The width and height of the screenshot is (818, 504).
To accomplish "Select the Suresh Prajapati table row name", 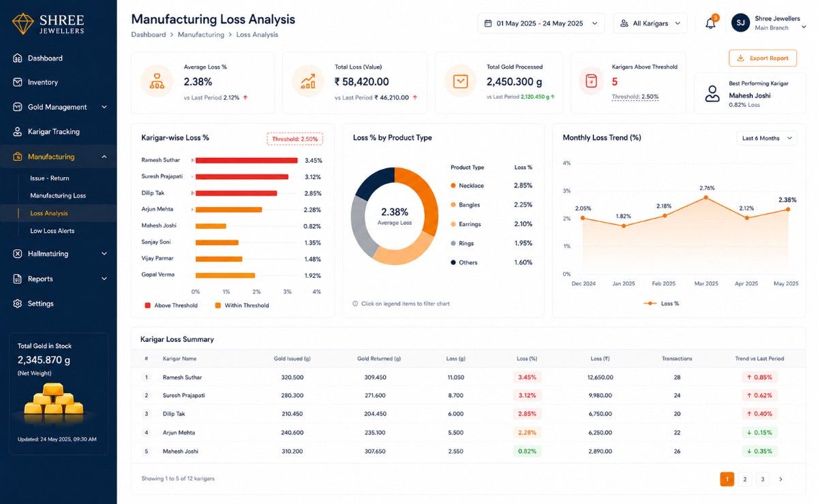I will (x=183, y=396).
